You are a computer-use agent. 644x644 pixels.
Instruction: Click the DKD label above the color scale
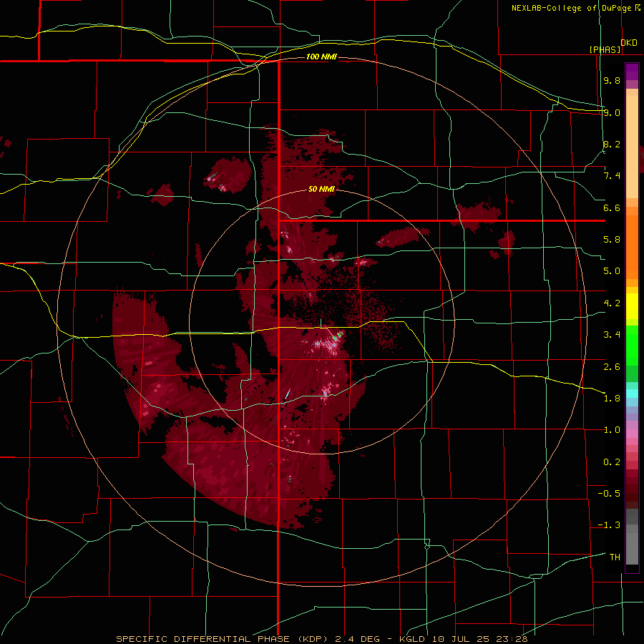tap(629, 43)
